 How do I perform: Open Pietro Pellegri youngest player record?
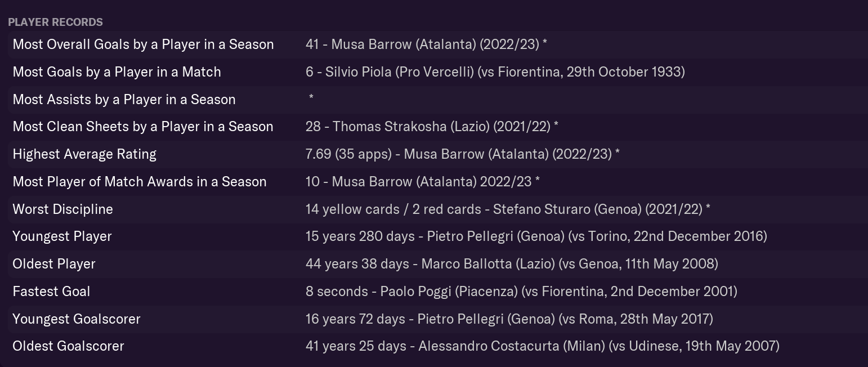(536, 236)
